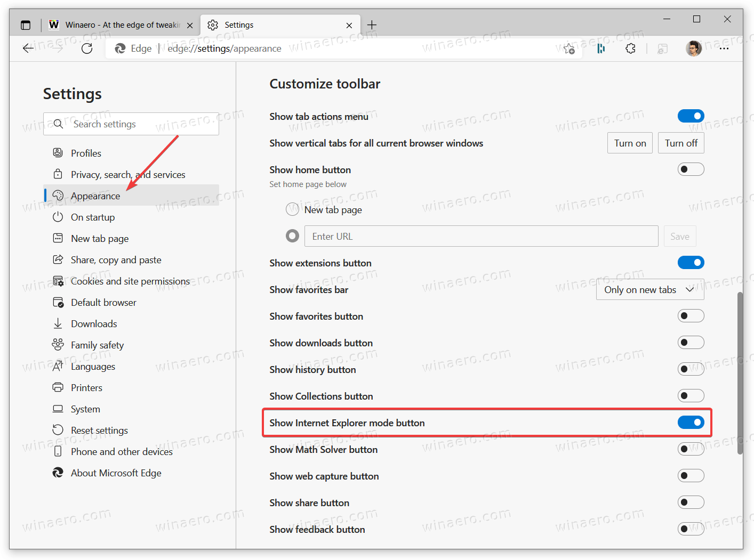
Task: Select the New tab page radio option
Action: (292, 209)
